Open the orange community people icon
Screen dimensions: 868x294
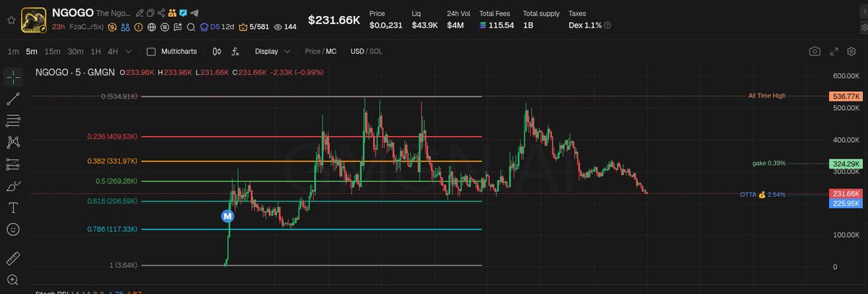[172, 13]
